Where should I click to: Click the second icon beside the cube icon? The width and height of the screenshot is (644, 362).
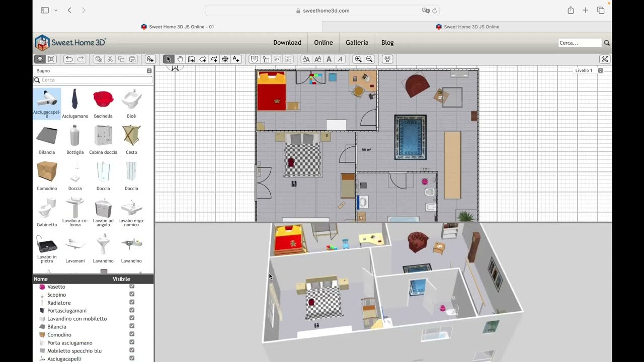click(x=51, y=59)
